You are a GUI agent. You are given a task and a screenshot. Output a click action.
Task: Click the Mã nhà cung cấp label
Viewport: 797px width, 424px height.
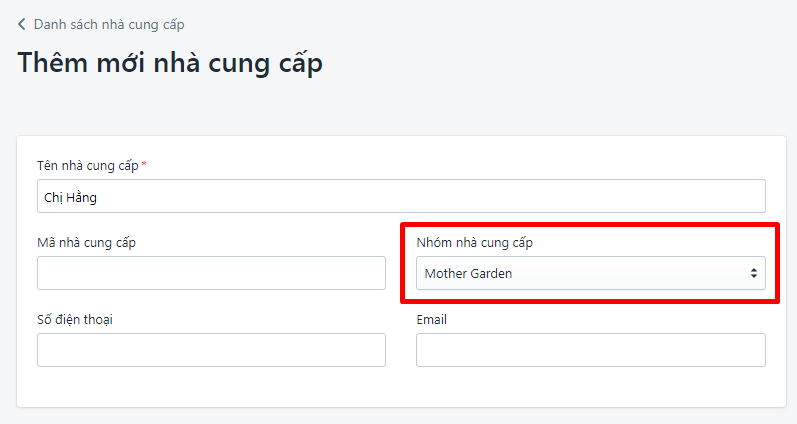86,242
